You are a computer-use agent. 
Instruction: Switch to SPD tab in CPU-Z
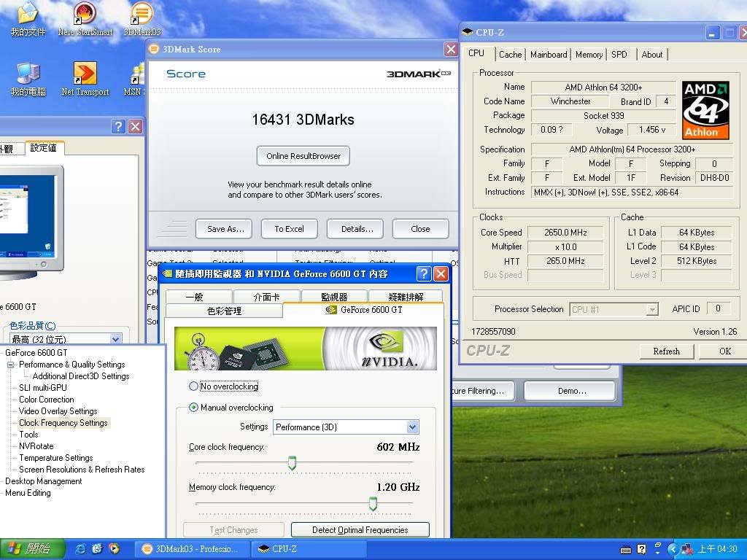(x=619, y=54)
